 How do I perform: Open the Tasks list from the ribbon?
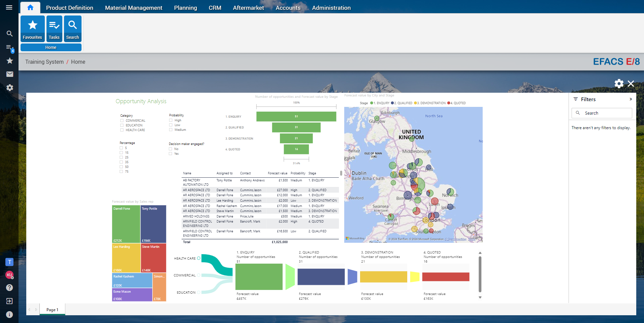coord(54,29)
